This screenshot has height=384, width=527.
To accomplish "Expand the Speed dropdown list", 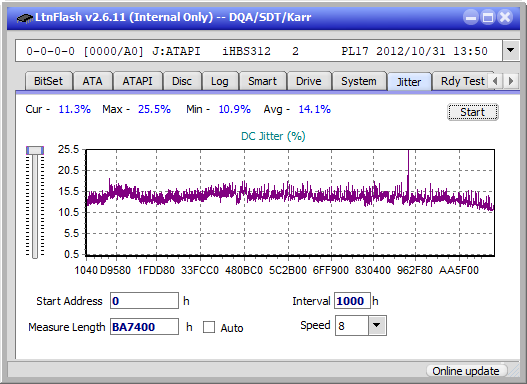I will coord(377,325).
